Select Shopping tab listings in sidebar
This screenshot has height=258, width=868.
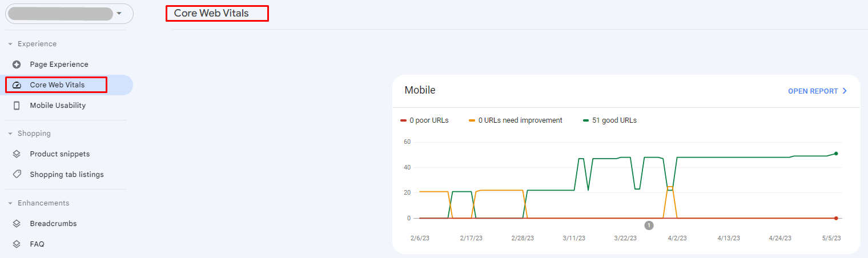coord(67,175)
